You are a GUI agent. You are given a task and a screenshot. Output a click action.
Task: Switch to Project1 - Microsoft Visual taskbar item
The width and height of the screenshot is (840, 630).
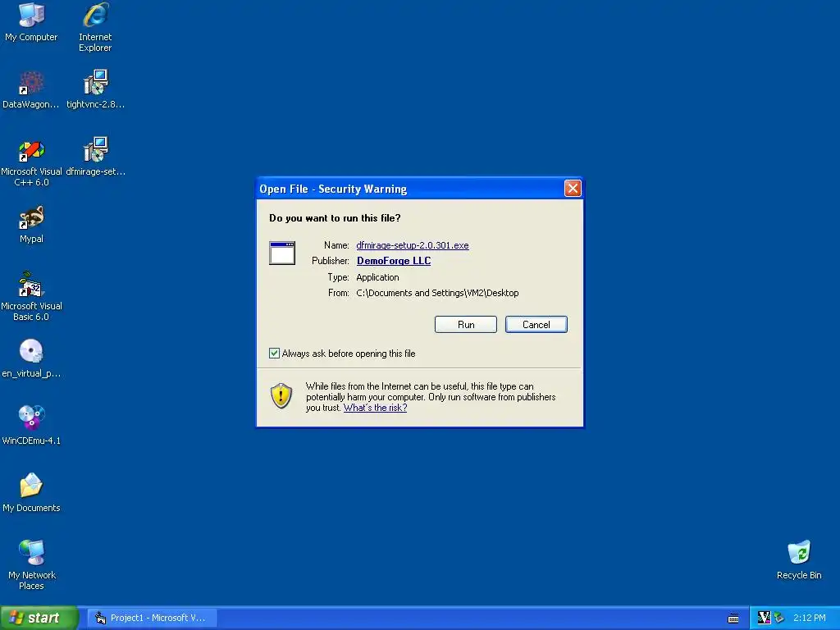point(152,618)
